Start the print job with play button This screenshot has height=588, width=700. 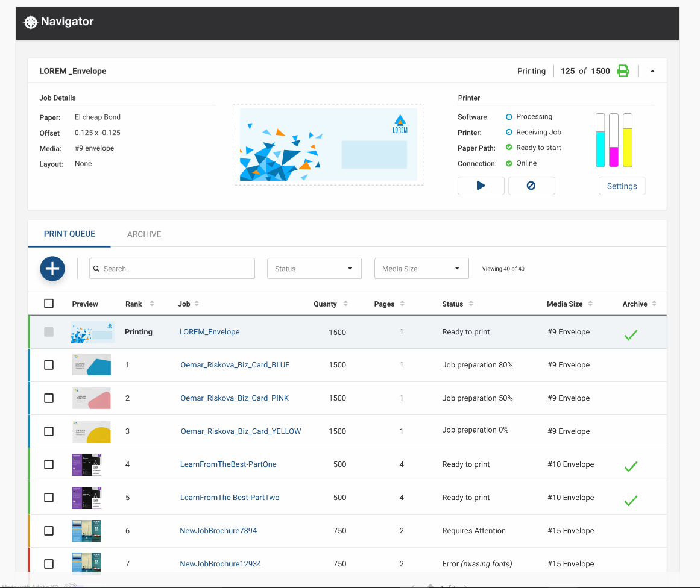481,186
